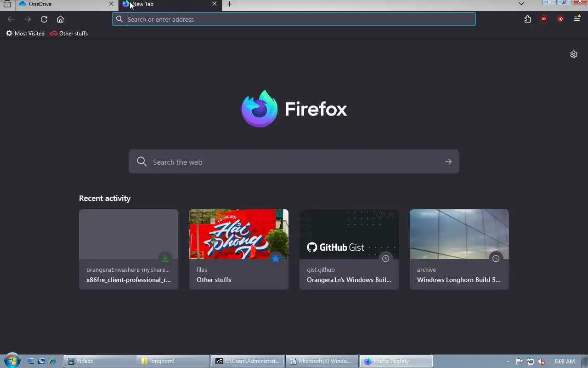588x368 pixels.
Task: Switch to longhorn! folder taskbar button
Action: point(174,361)
